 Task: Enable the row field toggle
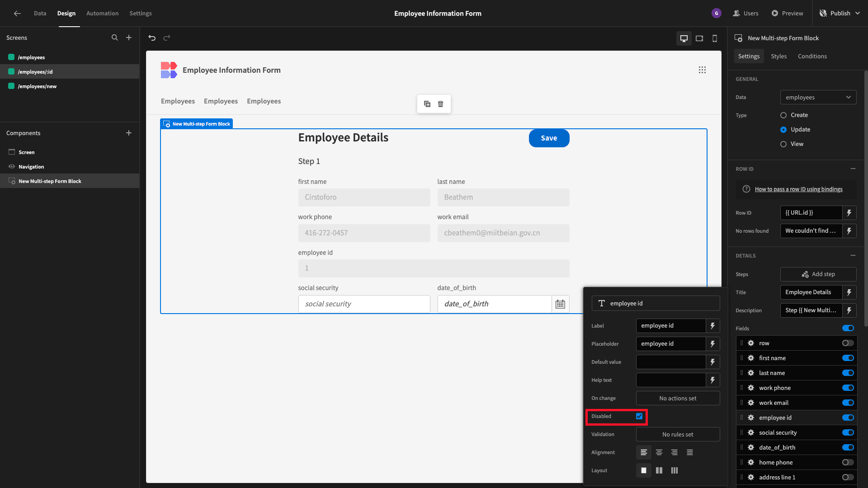(x=848, y=343)
